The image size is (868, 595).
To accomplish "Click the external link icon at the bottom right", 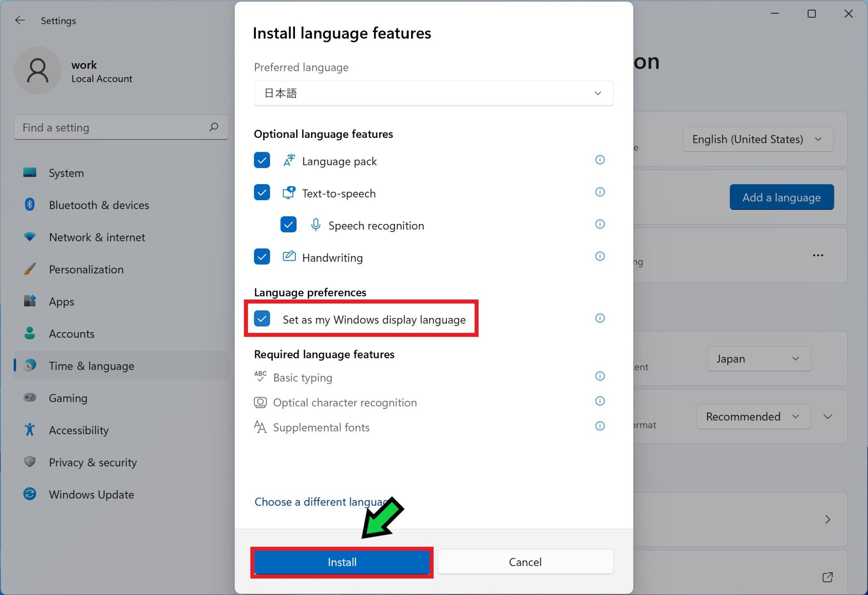I will [x=828, y=577].
